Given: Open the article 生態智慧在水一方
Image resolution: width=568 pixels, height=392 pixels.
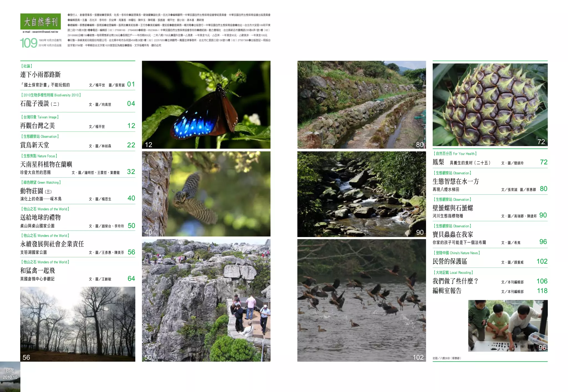Looking at the screenshot, I should click(456, 181).
